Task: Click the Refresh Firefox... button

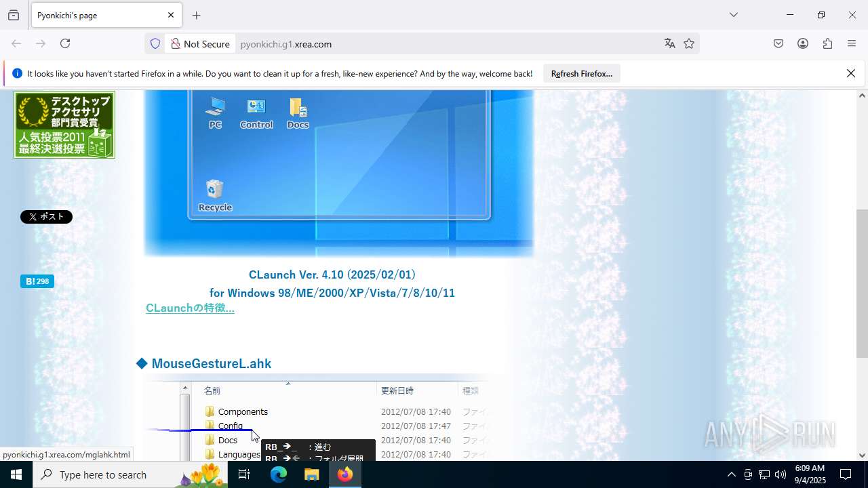Action: (581, 73)
